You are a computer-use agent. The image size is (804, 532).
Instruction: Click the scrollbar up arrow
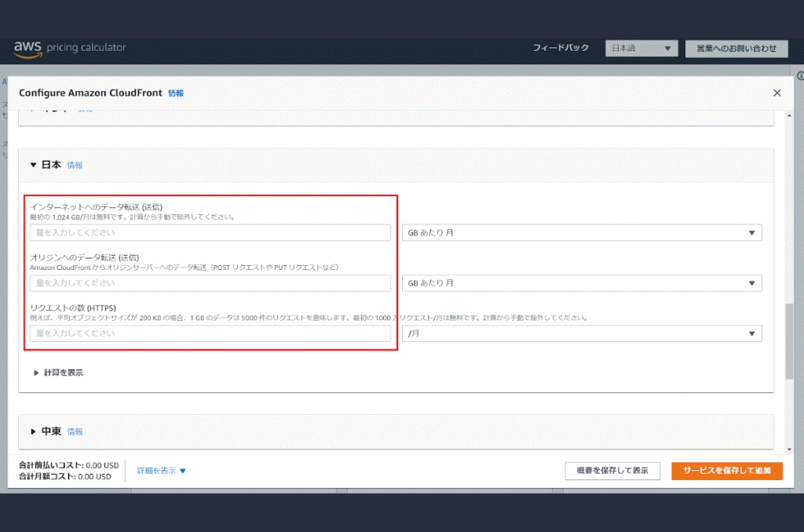(789, 116)
